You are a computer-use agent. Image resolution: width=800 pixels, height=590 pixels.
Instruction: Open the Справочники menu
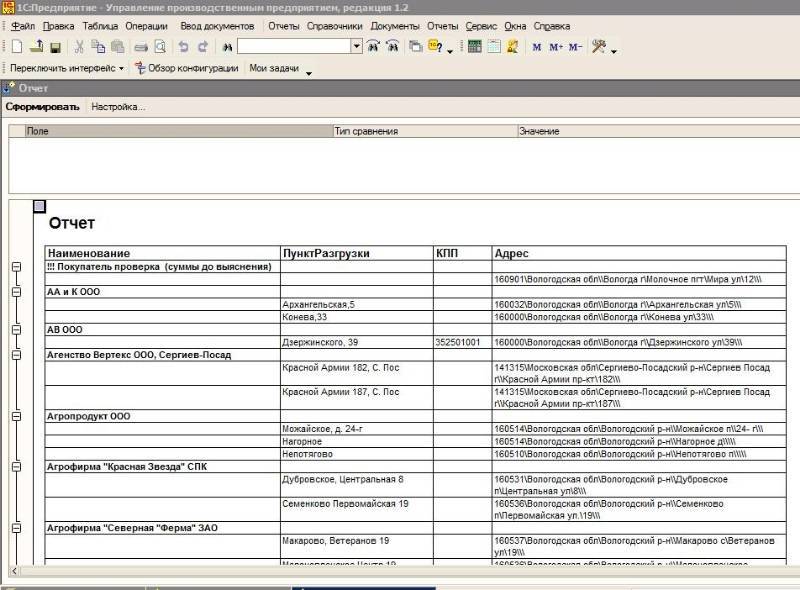pyautogui.click(x=335, y=25)
